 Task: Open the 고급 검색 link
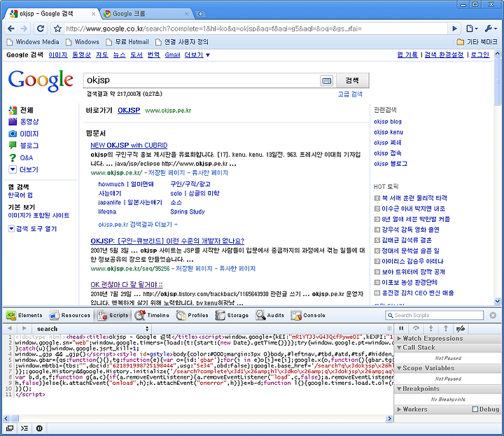350,94
